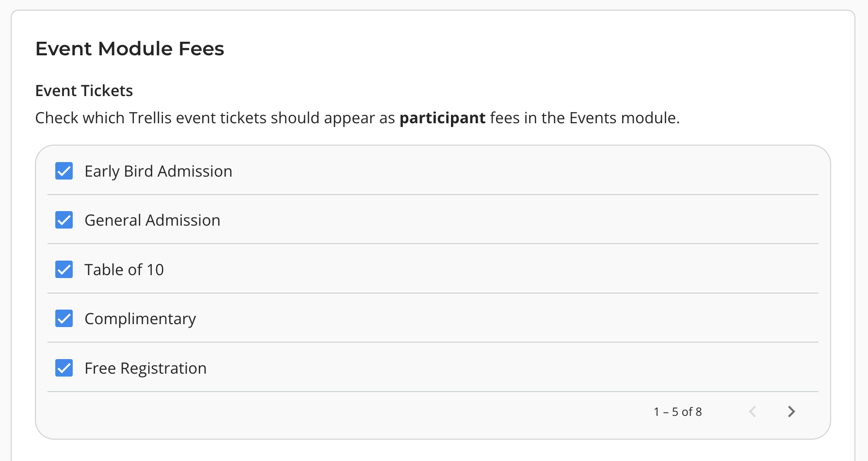Click the Table of 10 label
This screenshot has width=868, height=461.
pyautogui.click(x=124, y=270)
